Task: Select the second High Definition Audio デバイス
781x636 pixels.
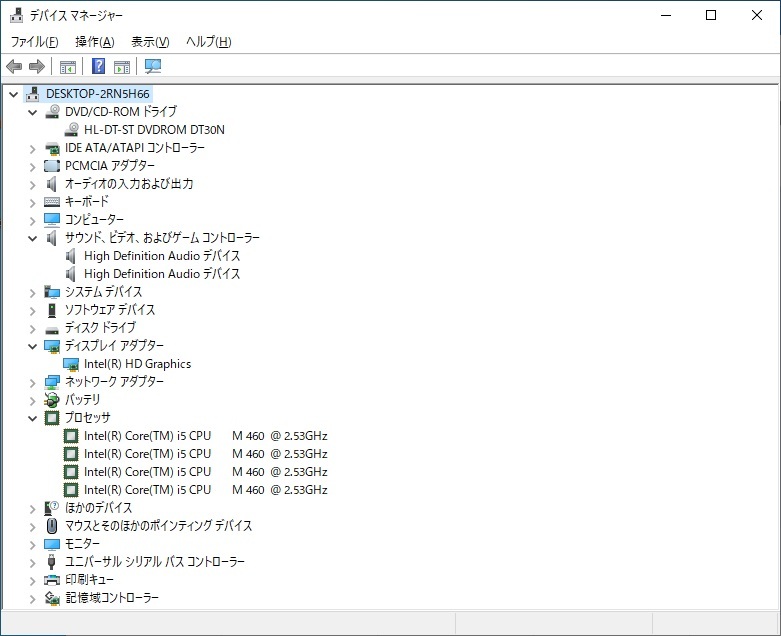Action: (162, 273)
